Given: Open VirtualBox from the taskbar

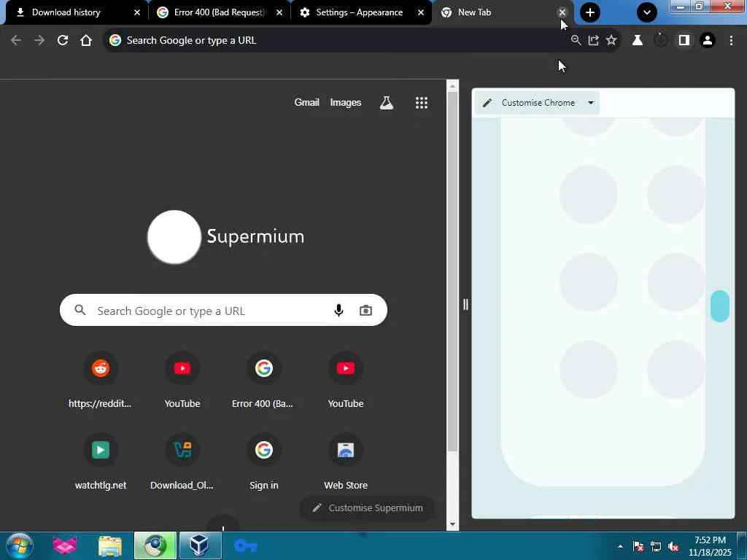Looking at the screenshot, I should pos(200,545).
